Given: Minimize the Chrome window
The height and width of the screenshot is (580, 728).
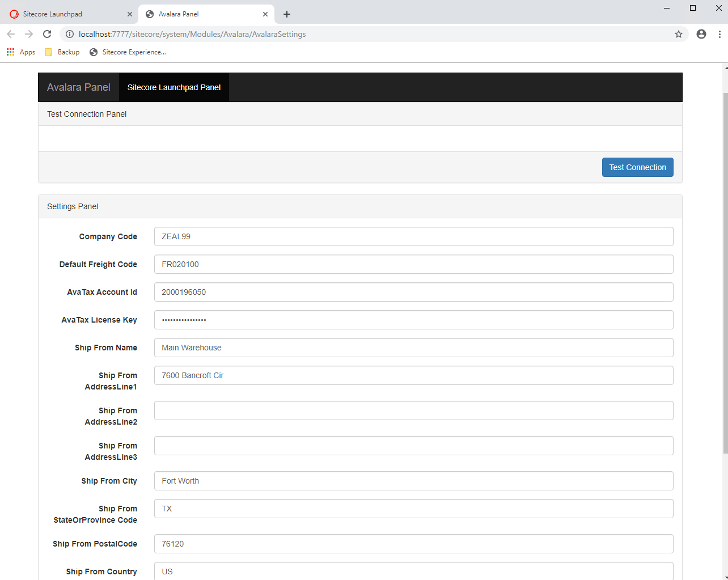Looking at the screenshot, I should [667, 8].
